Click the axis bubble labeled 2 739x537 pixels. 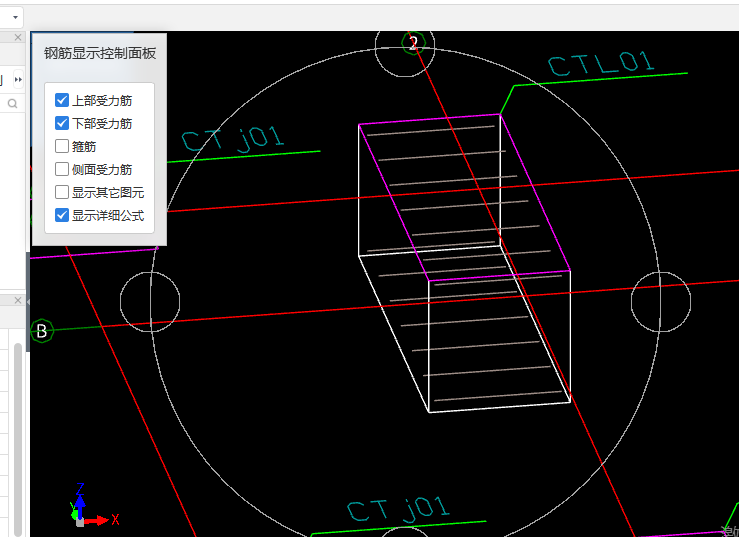(413, 43)
